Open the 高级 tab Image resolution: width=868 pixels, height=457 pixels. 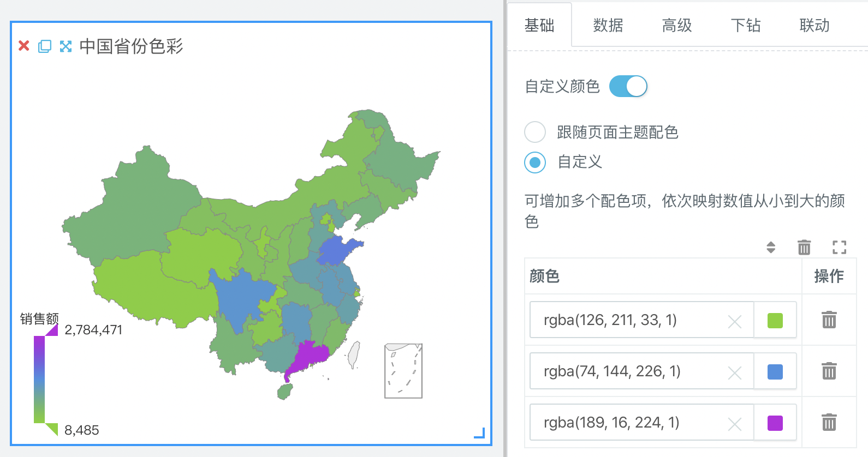pos(677,25)
